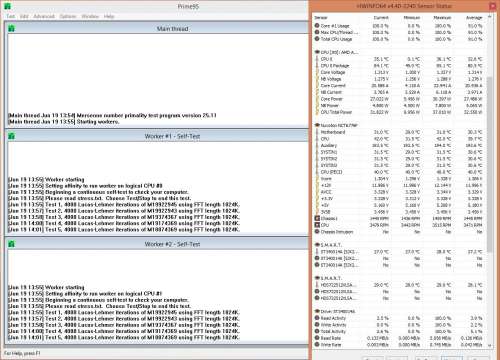Click the Main thread window icon
500x360 pixels.
11,29
